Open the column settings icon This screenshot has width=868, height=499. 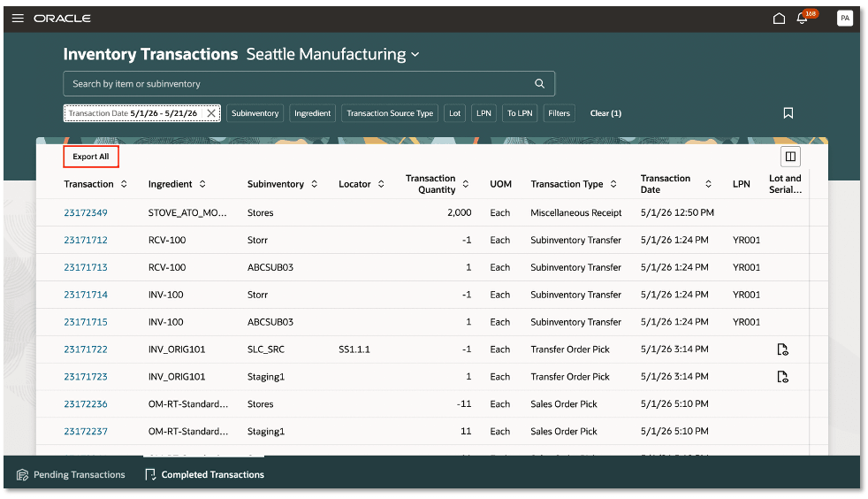(790, 157)
